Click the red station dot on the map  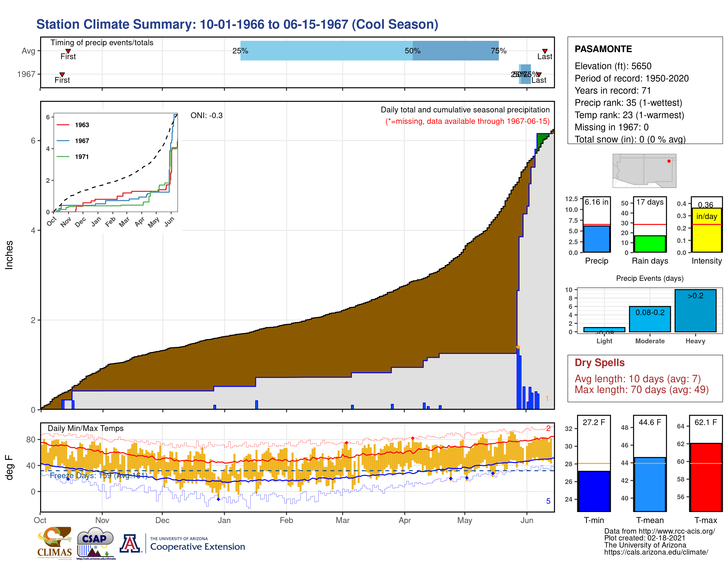[669, 161]
